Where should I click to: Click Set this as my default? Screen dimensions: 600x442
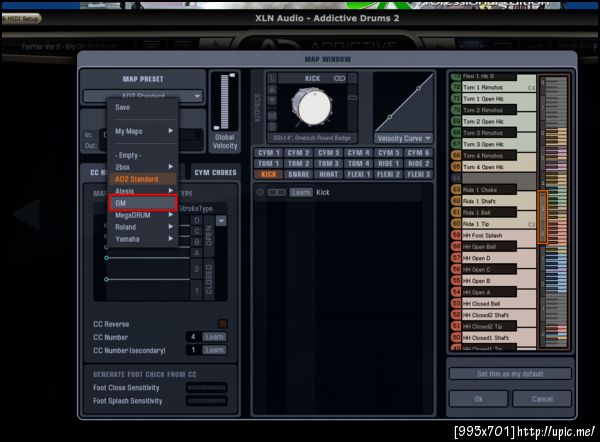[510, 373]
